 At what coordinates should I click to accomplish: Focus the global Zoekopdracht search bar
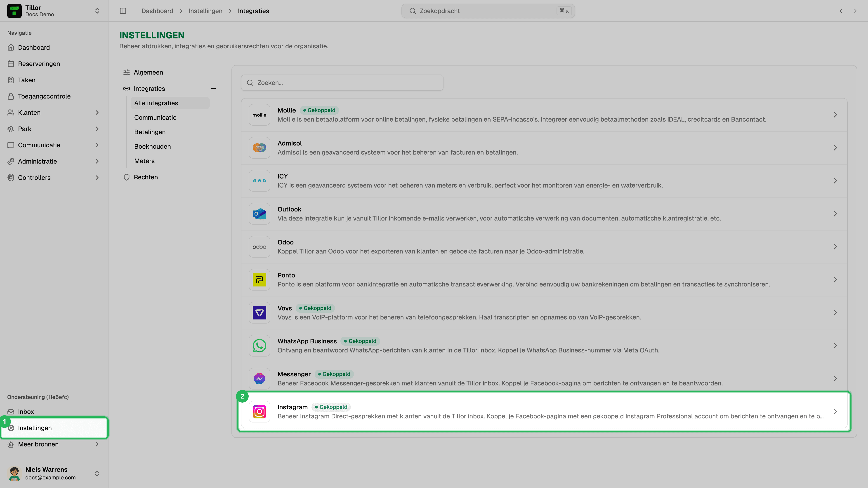click(x=488, y=11)
